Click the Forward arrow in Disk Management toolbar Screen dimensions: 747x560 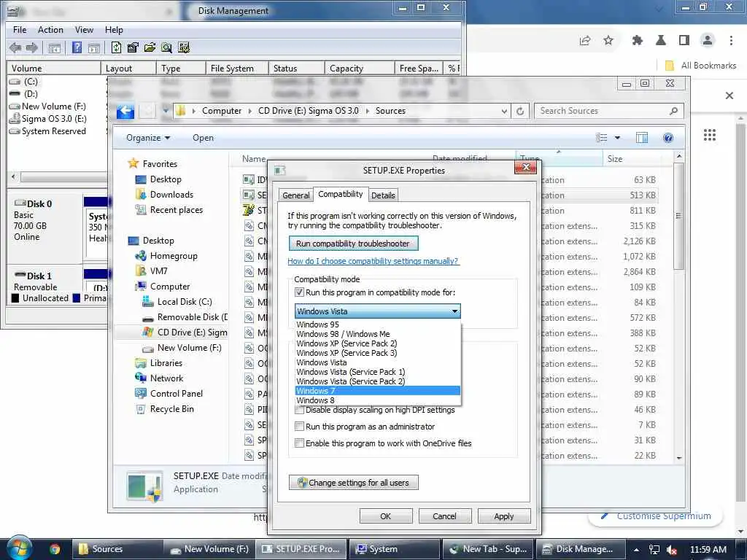point(32,47)
